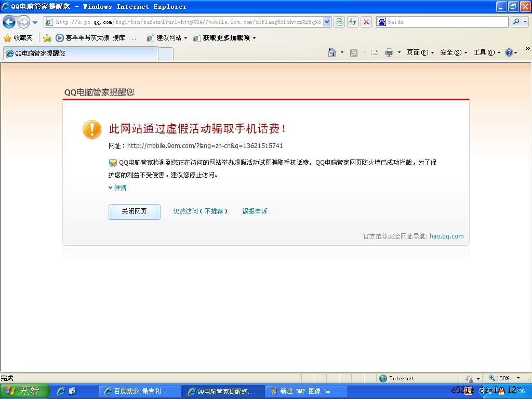Click the magnifier search button
This screenshot has height=399, width=532.
point(516,22)
